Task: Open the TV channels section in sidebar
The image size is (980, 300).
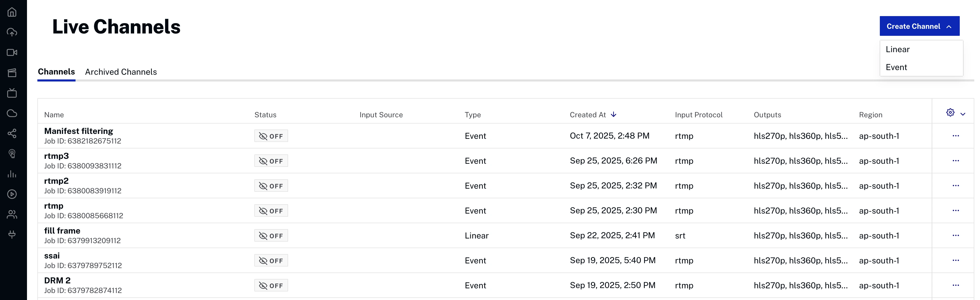Action: 12,93
